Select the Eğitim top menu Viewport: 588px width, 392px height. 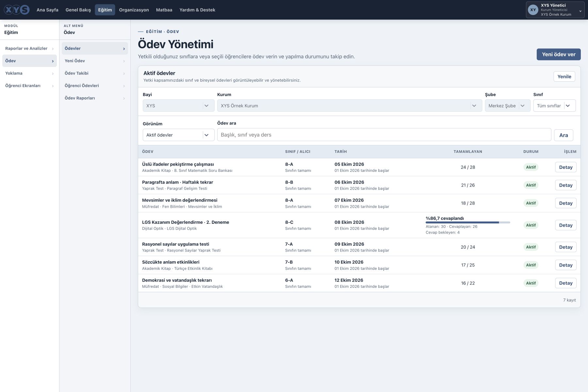(105, 10)
